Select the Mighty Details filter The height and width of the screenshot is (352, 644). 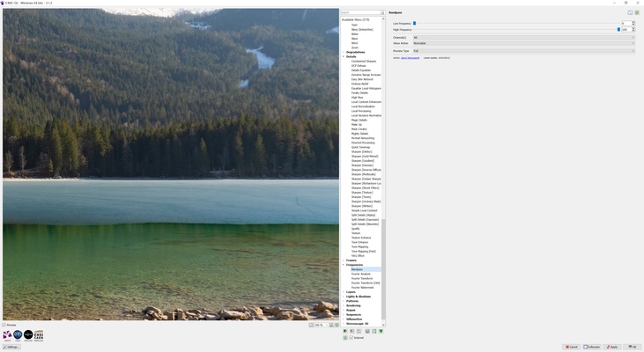tap(359, 134)
